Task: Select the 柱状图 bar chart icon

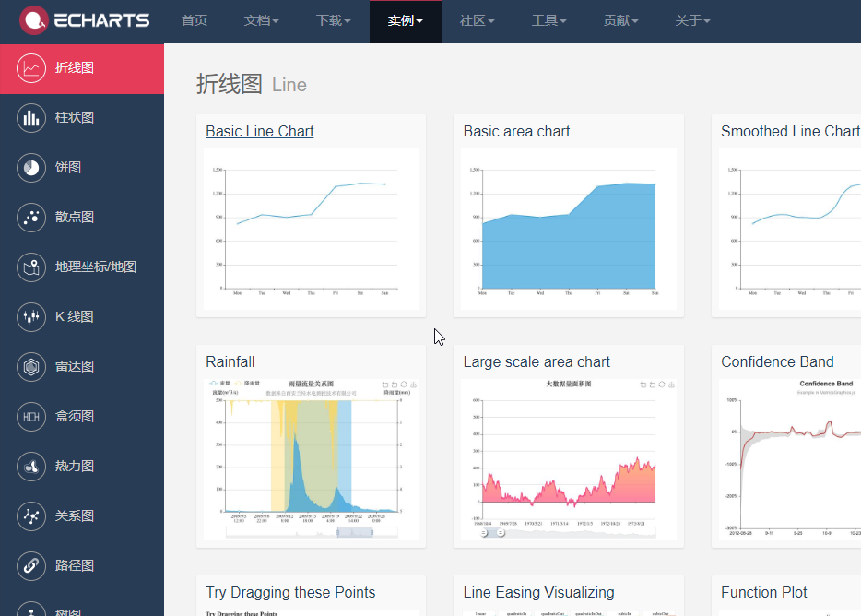Action: click(x=31, y=118)
